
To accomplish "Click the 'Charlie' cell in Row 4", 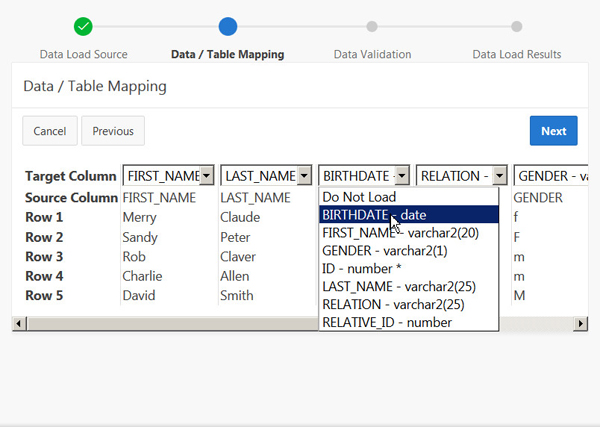I will pos(142,276).
